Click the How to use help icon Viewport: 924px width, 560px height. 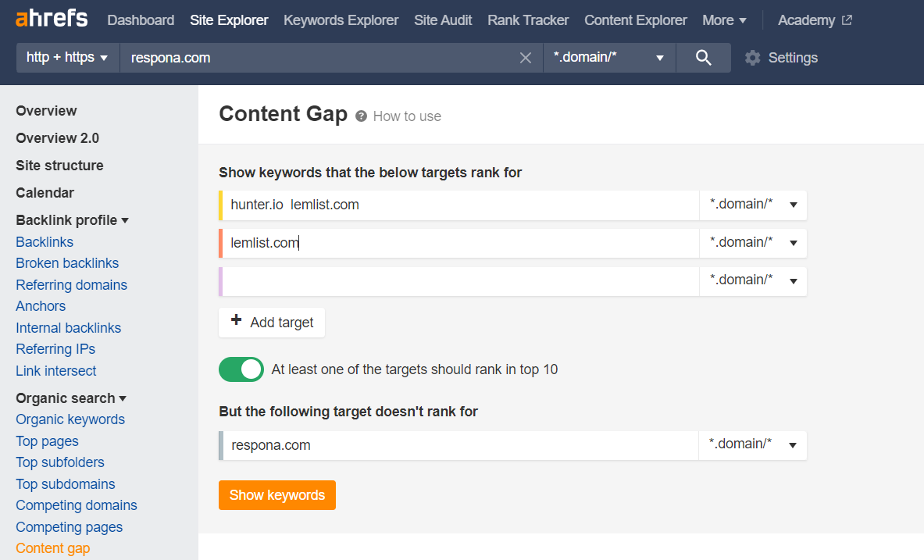pyautogui.click(x=361, y=116)
